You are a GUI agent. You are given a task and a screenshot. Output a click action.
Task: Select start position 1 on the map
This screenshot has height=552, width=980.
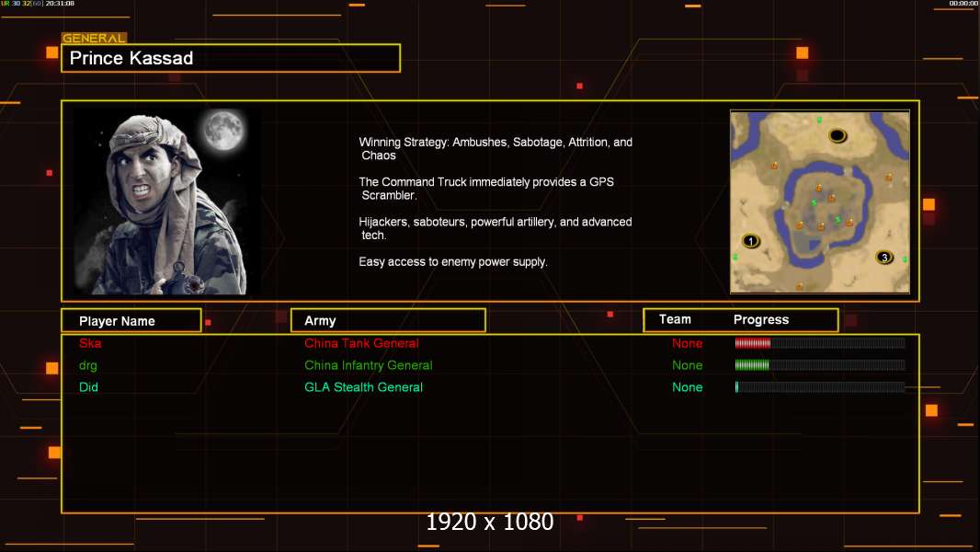[750, 241]
